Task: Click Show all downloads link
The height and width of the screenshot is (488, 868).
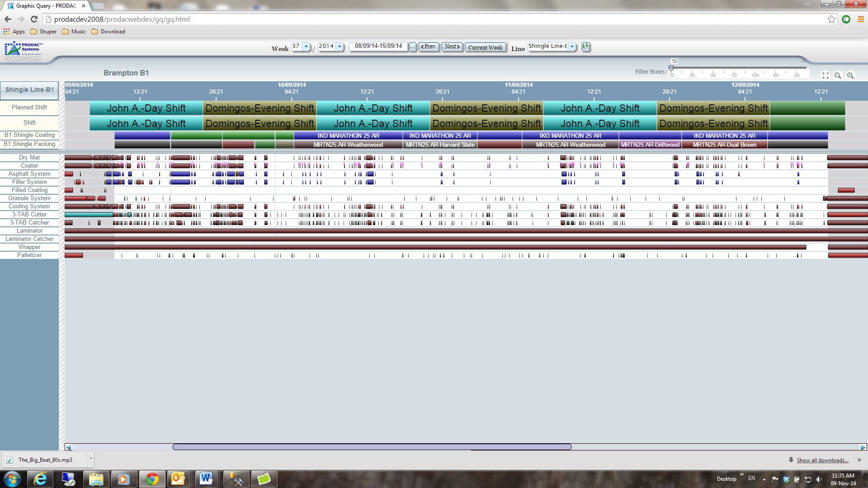Action: tap(822, 460)
